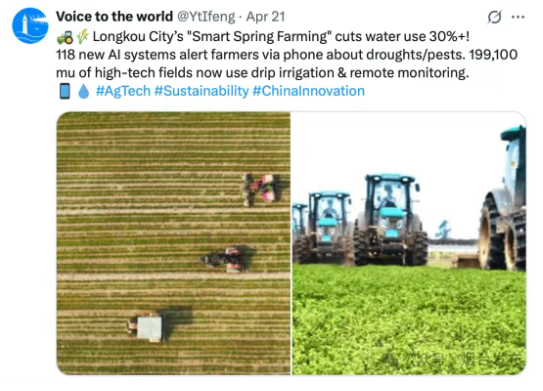Screen dimensions: 543x391
Task: Click the mobile phone emoji
Action: (x=65, y=91)
